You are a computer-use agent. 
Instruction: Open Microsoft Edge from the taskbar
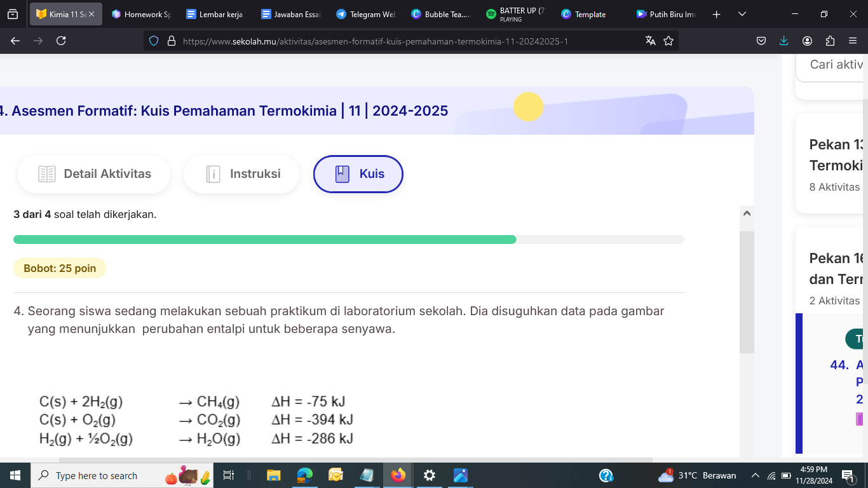pyautogui.click(x=305, y=475)
